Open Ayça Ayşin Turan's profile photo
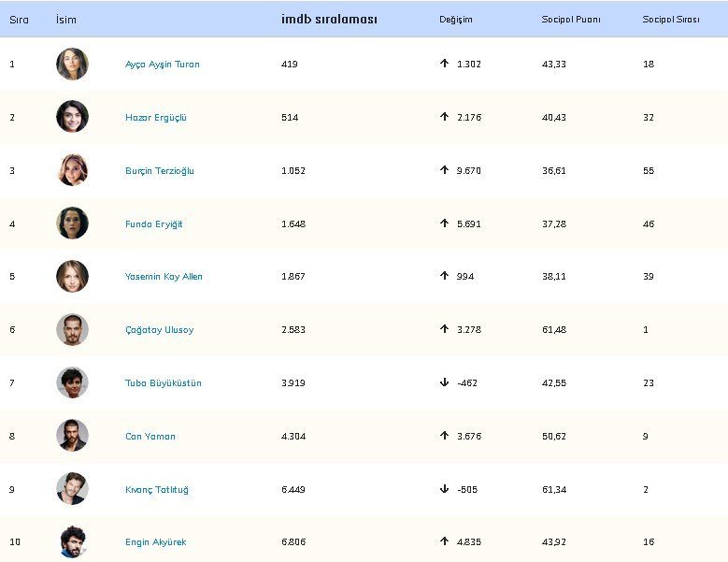The height and width of the screenshot is (562, 728). pos(73,65)
